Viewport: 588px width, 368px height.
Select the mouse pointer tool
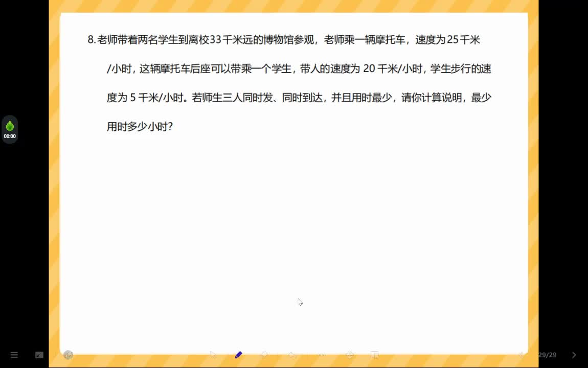tap(213, 355)
